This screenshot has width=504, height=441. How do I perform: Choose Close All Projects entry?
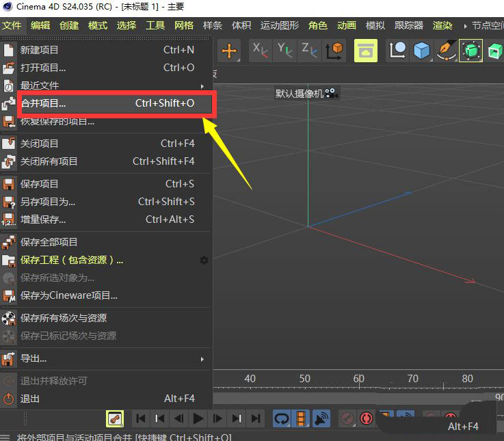coord(106,161)
